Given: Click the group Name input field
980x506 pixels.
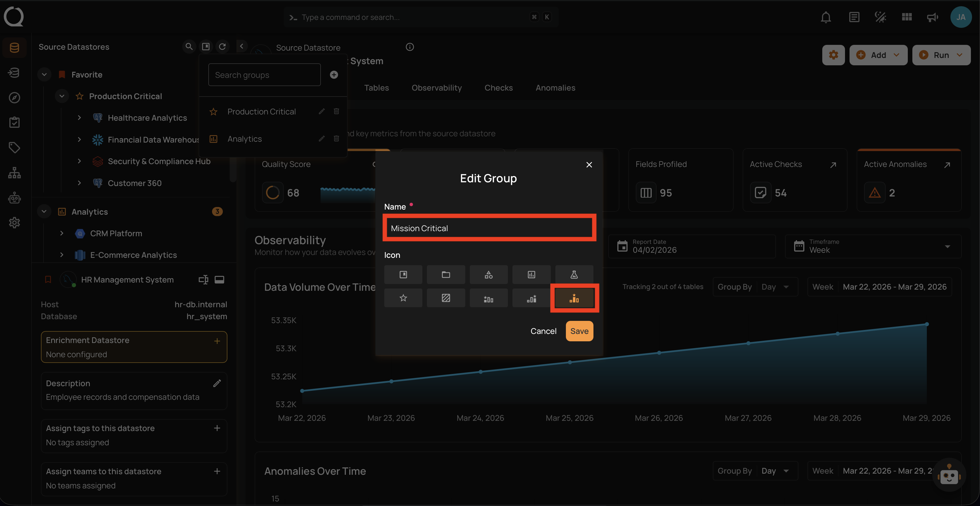Looking at the screenshot, I should pyautogui.click(x=489, y=228).
